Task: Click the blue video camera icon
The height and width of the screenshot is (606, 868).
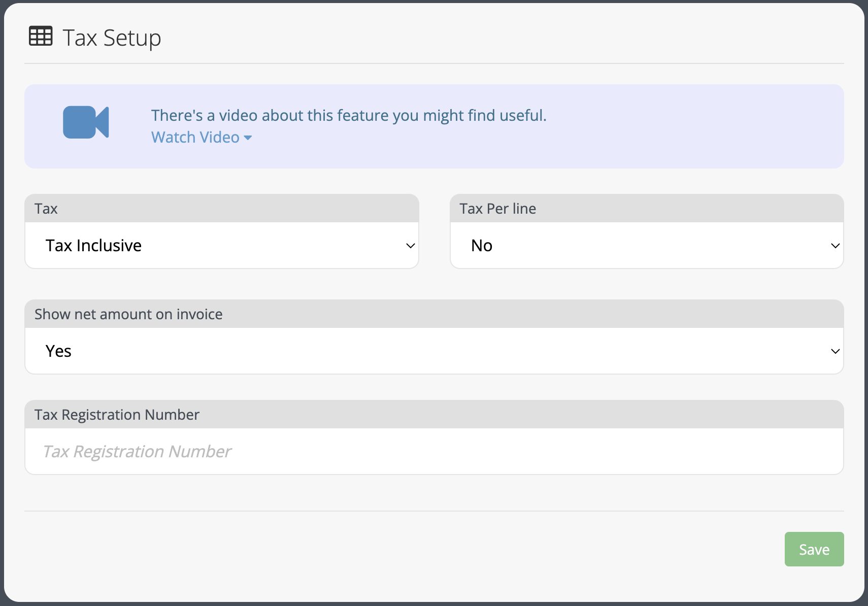Action: (86, 122)
